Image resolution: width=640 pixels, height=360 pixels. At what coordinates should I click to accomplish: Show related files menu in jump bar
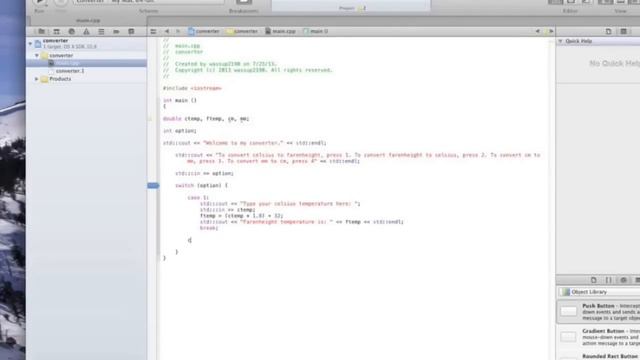(153, 31)
